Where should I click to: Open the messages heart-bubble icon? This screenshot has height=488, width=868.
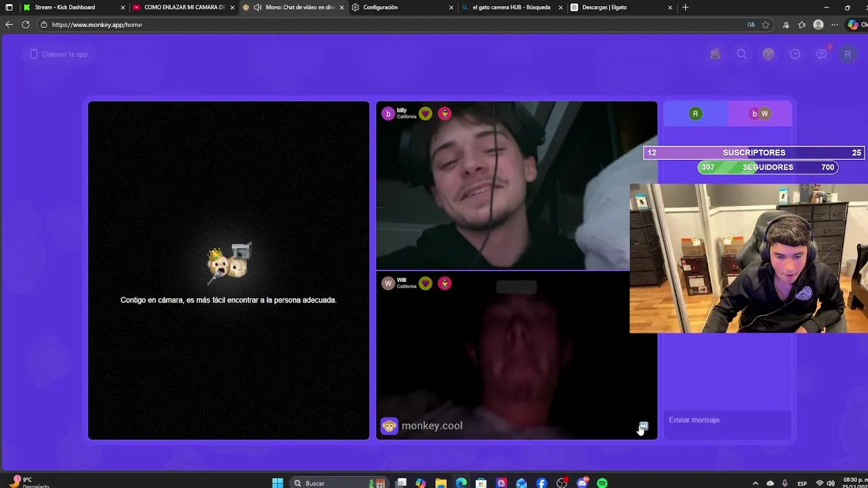pyautogui.click(x=822, y=54)
